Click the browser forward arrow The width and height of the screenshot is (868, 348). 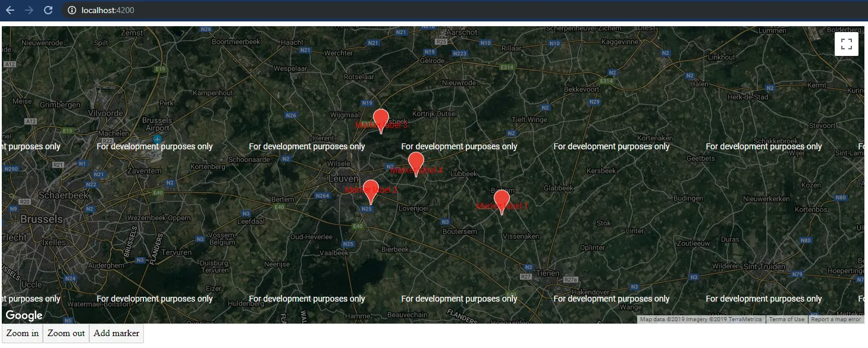click(x=29, y=10)
